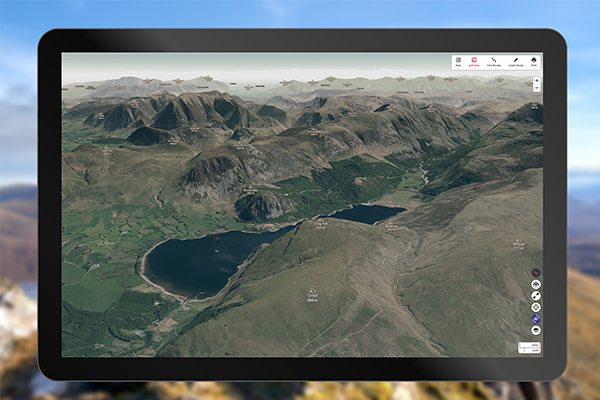Select Find Routes in the toolbar
600x400 pixels.
[x=494, y=61]
